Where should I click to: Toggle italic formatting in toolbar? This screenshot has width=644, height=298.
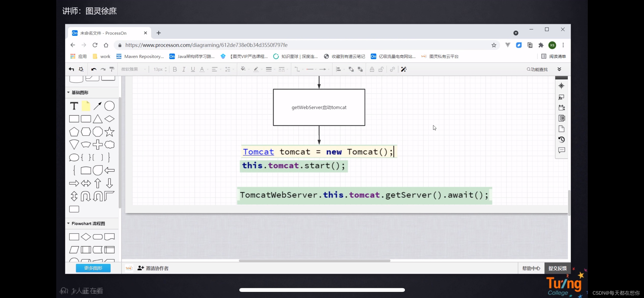[184, 69]
